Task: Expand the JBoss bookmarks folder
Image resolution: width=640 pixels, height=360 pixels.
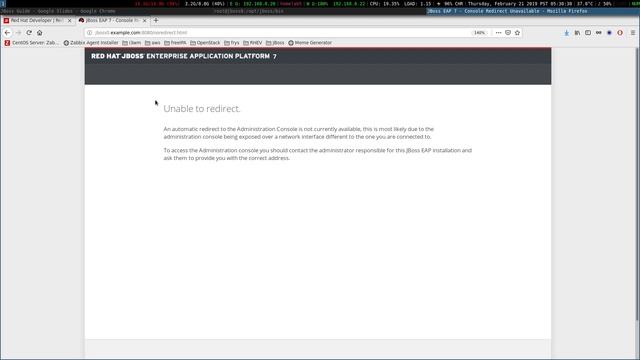Action: pos(275,42)
